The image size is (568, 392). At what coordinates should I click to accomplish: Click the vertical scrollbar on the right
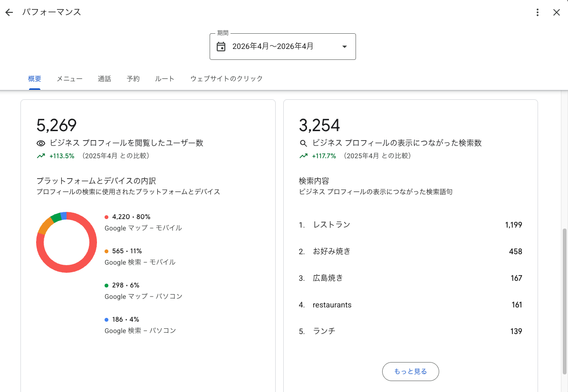pyautogui.click(x=564, y=301)
